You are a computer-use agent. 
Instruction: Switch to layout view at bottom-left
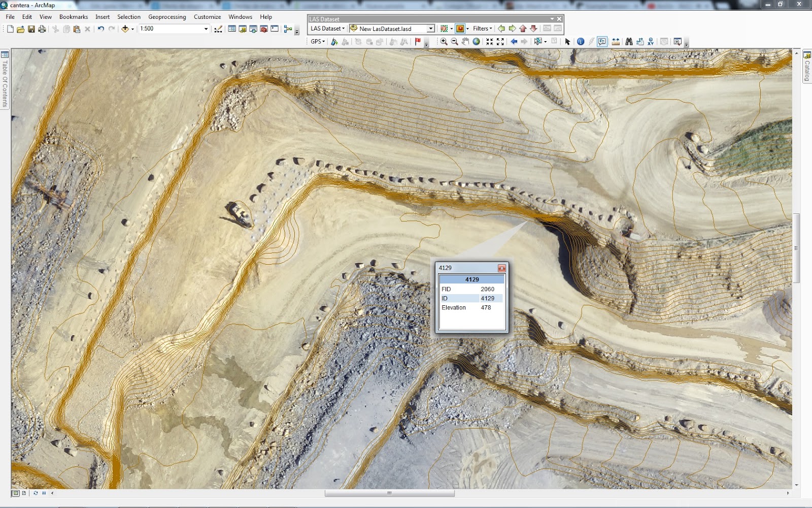(24, 493)
